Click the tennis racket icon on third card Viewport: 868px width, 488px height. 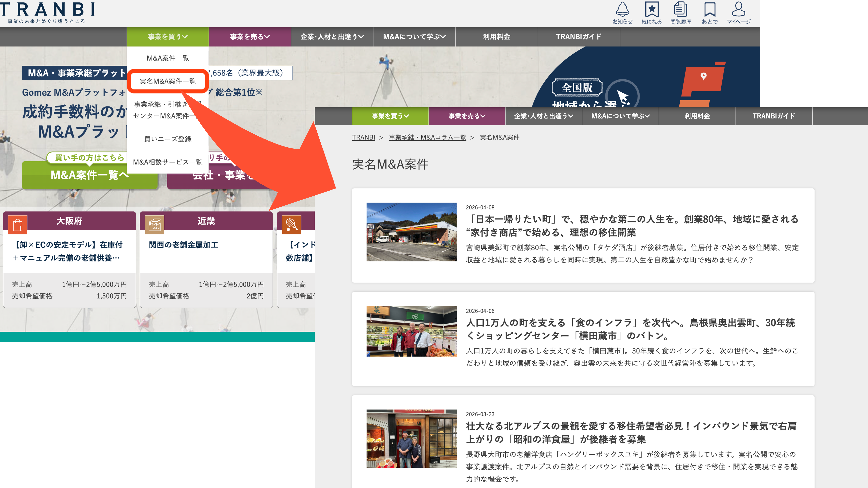point(291,225)
